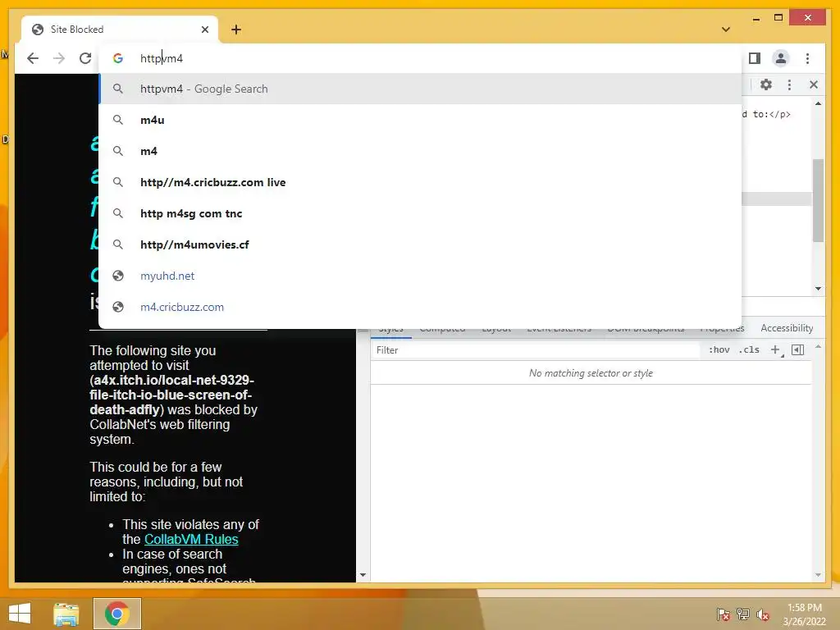
Task: Click the Google icon in the address bar
Action: [118, 58]
